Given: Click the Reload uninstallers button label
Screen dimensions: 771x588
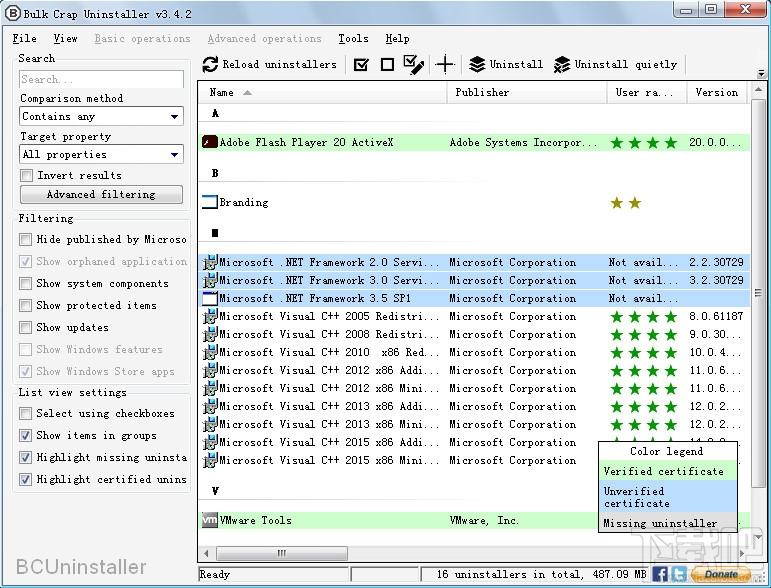Looking at the screenshot, I should [x=279, y=64].
